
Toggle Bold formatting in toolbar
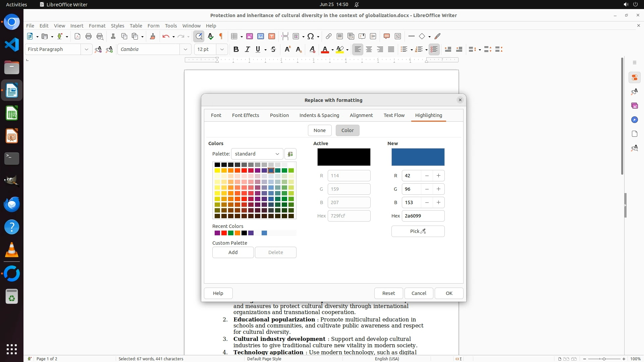236,49
